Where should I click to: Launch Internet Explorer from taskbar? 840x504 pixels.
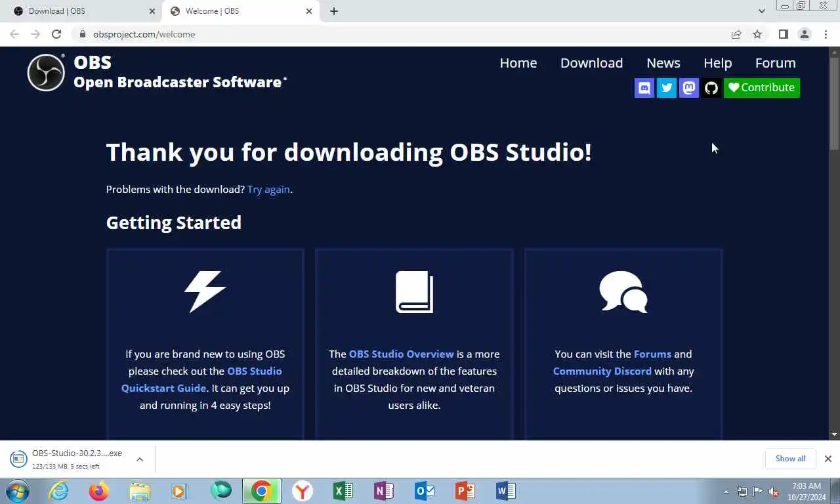(x=58, y=491)
